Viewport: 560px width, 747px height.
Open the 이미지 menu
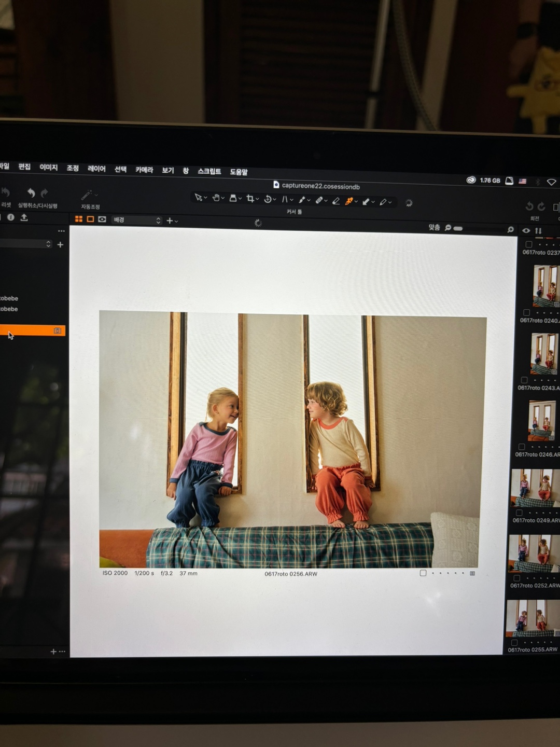[48, 167]
